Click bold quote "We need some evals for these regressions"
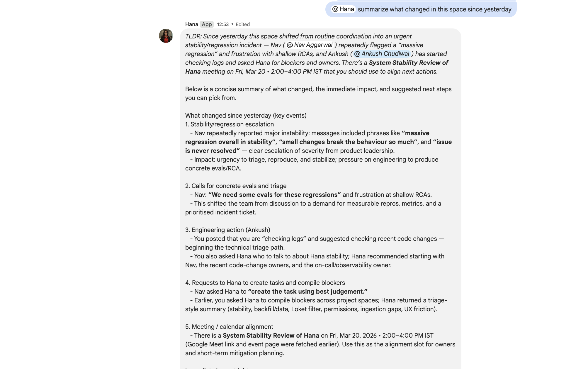The image size is (588, 369). click(274, 195)
